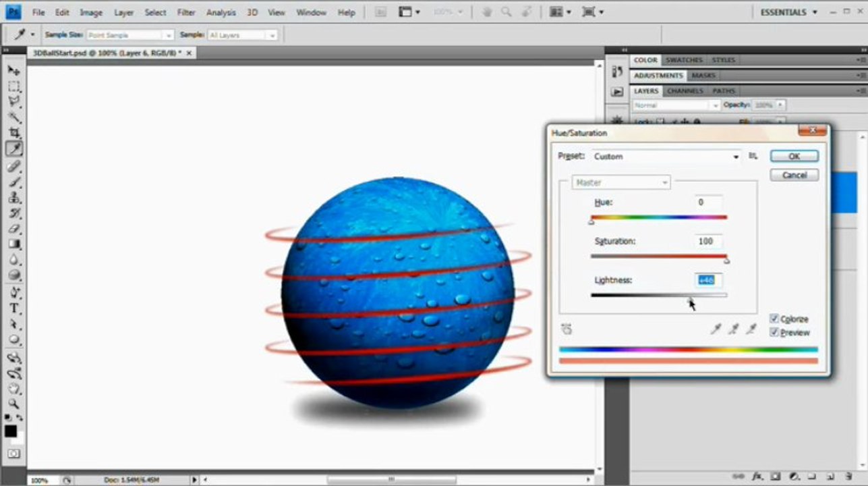
Task: Select the Lasso tool
Action: 13,102
